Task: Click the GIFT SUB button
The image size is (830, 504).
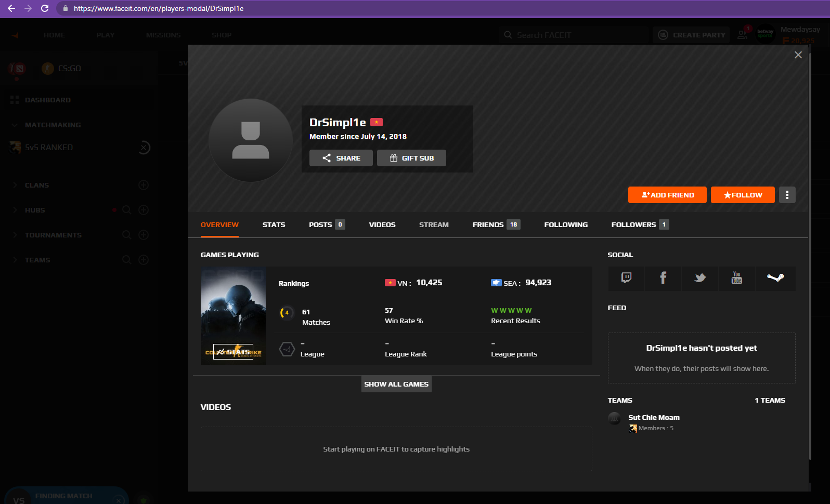Action: point(411,158)
